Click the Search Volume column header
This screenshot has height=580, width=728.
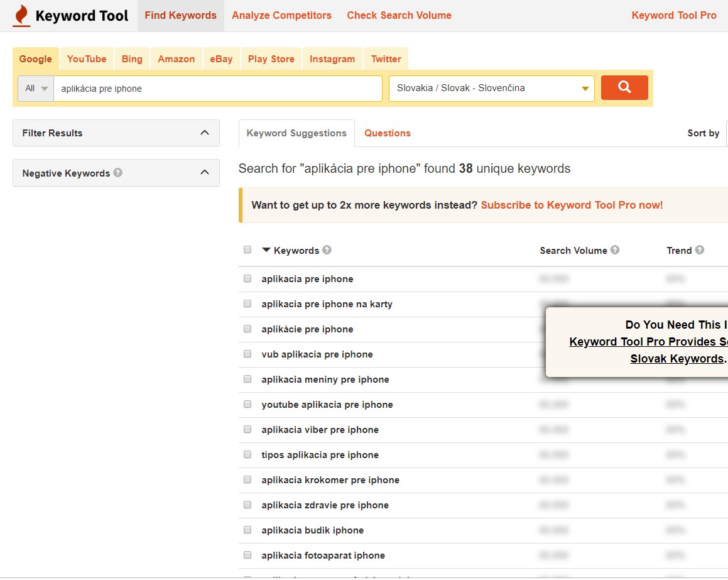(x=573, y=250)
